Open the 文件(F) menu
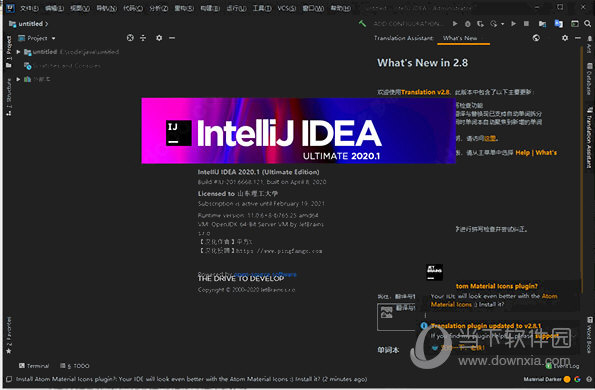This screenshot has height=390, width=595. (29, 8)
